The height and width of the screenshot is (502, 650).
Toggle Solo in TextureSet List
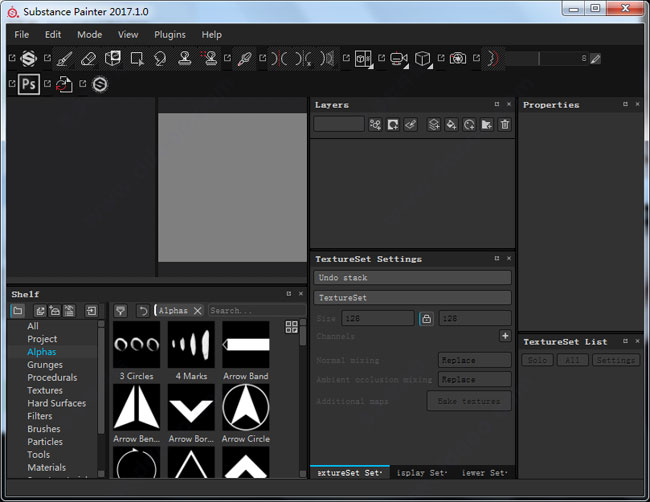coord(538,360)
